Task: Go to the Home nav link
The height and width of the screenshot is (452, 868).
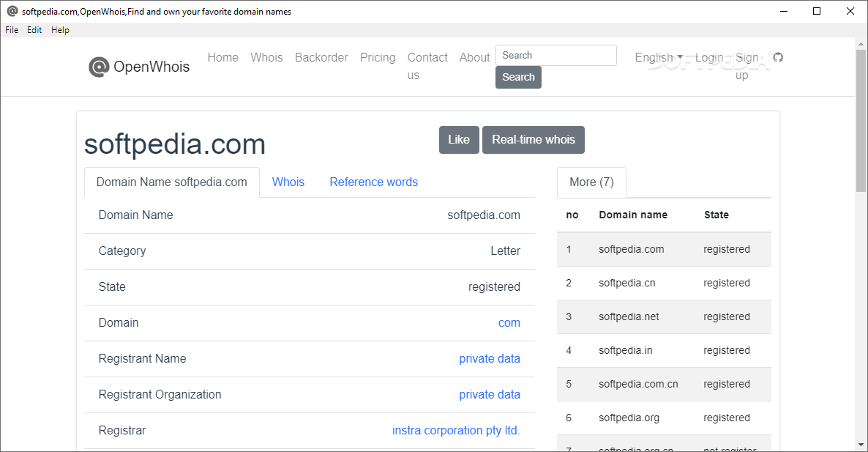Action: [223, 58]
